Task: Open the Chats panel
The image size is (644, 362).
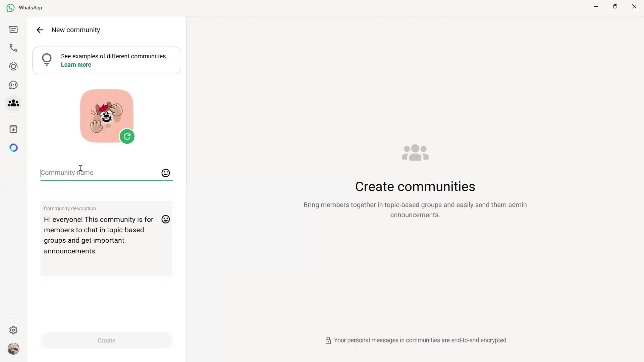Action: (x=13, y=29)
